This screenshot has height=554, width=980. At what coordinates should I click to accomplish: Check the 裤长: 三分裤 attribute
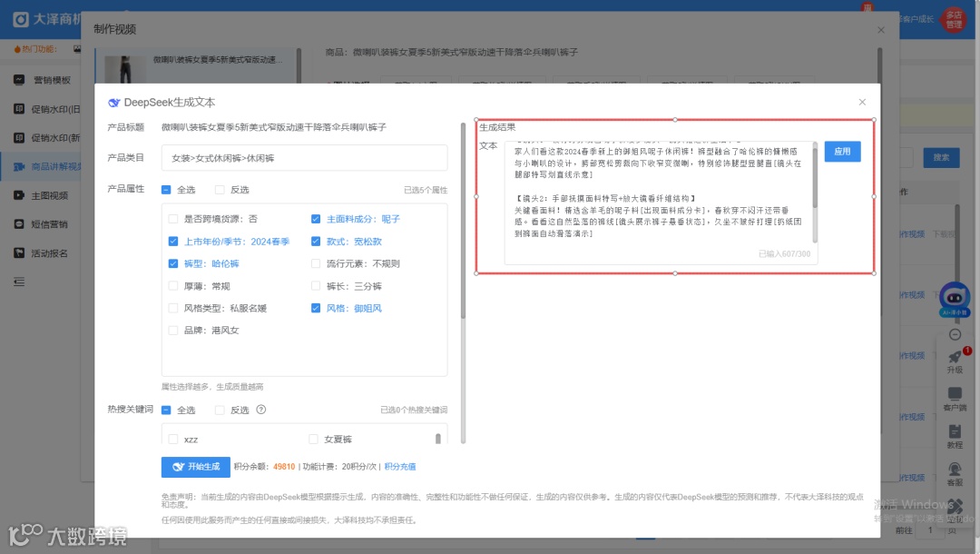pos(316,286)
